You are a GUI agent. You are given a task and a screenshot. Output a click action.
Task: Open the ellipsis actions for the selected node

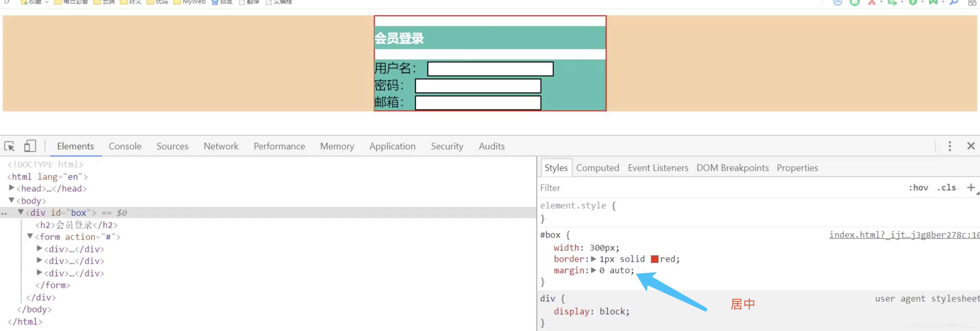coord(4,213)
